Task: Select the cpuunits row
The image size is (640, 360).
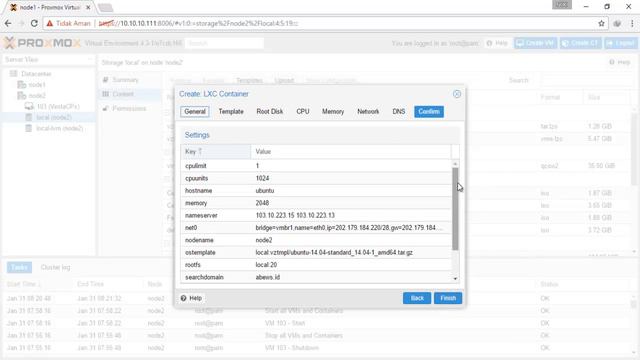Action: [x=316, y=178]
